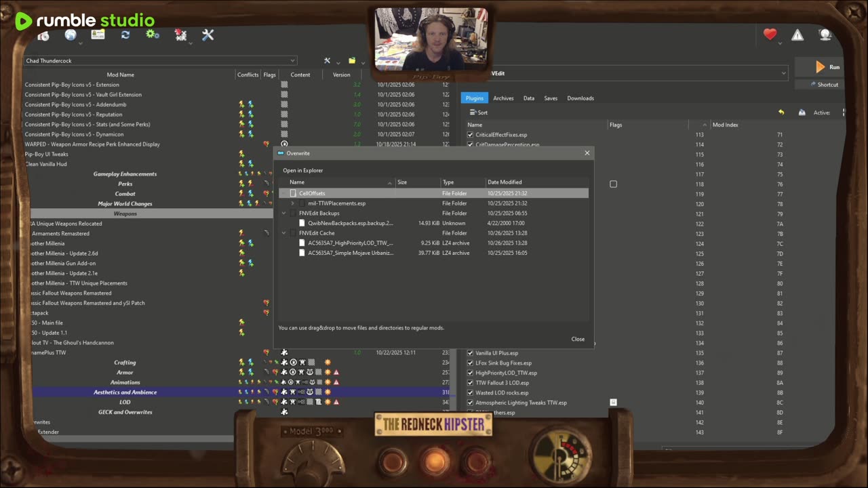
Task: Click the Sort icon in plugins pane
Action: coord(473,113)
